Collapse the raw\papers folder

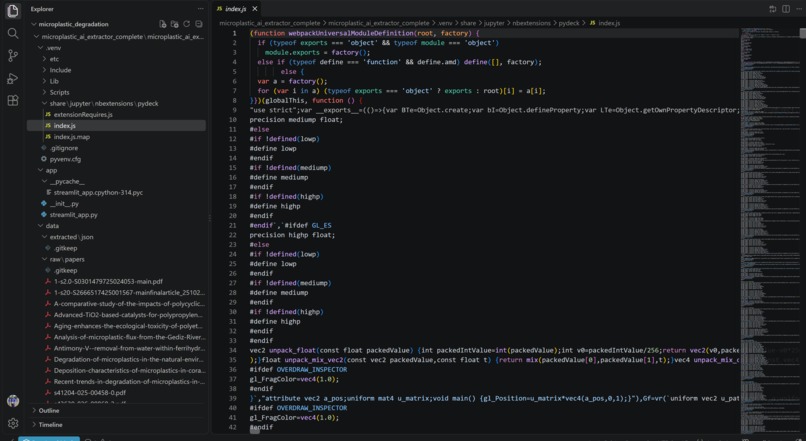(x=44, y=259)
